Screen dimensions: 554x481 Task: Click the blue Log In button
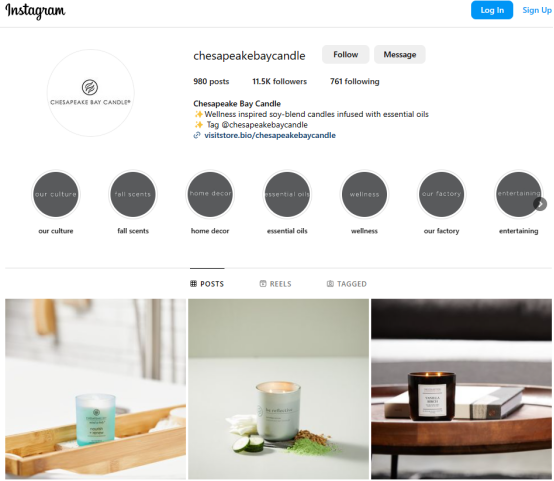click(492, 10)
